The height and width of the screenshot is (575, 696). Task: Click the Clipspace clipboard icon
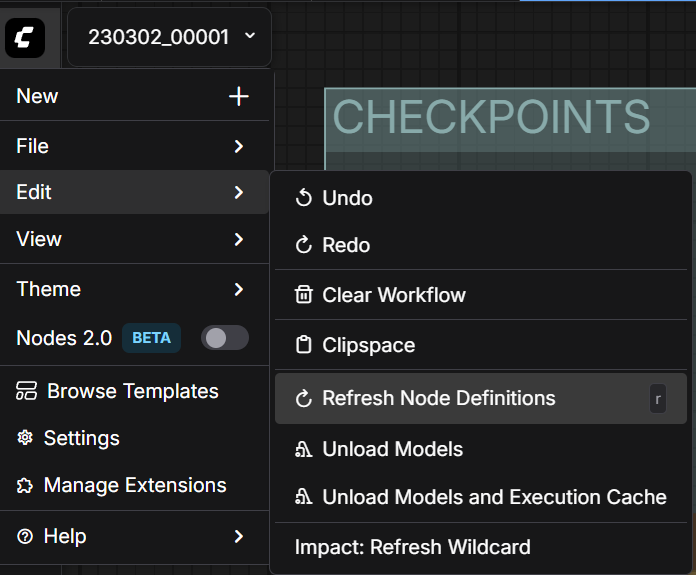click(304, 345)
